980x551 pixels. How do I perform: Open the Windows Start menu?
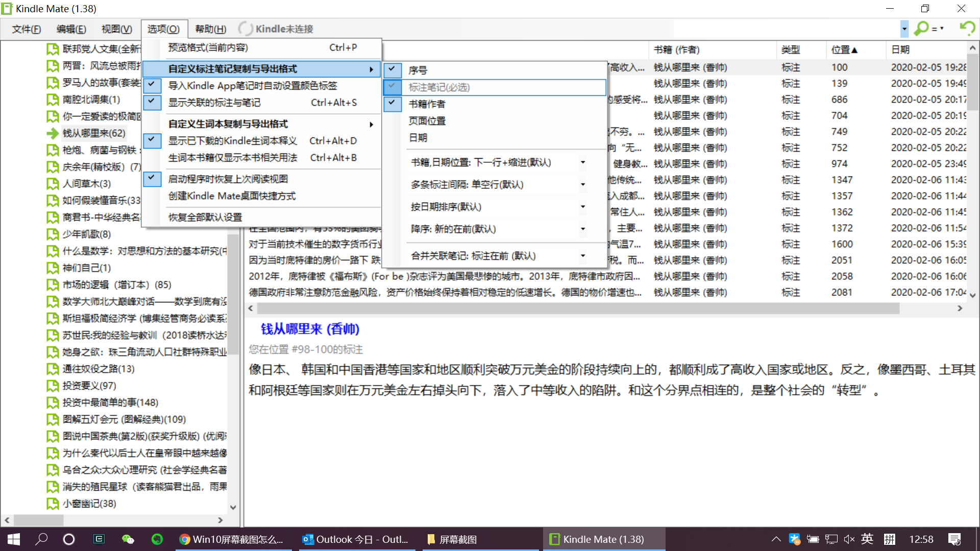(x=14, y=539)
